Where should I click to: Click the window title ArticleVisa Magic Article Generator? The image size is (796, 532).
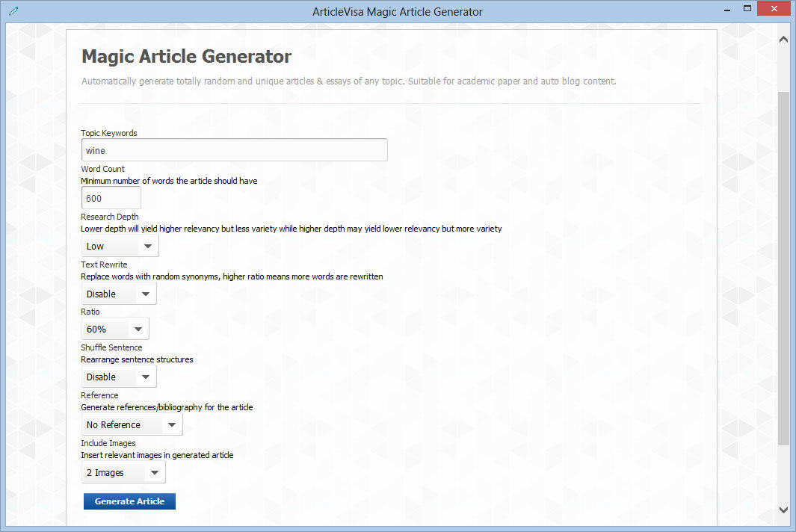pos(398,12)
